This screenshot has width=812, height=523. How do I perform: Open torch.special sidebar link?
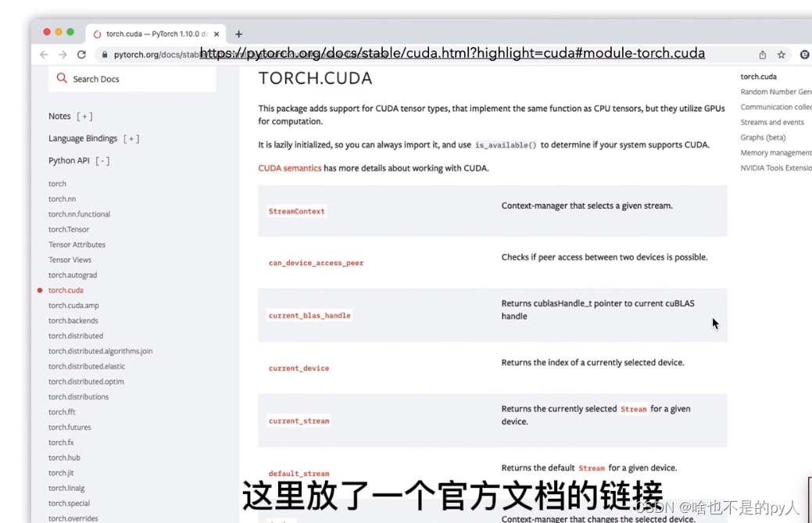(69, 503)
